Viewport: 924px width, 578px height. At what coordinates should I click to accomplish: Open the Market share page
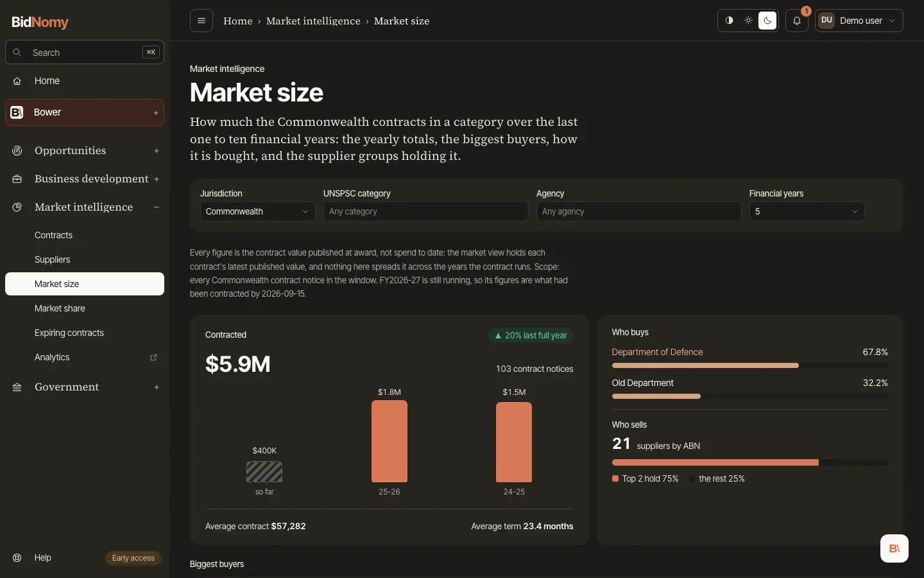pyautogui.click(x=85, y=308)
